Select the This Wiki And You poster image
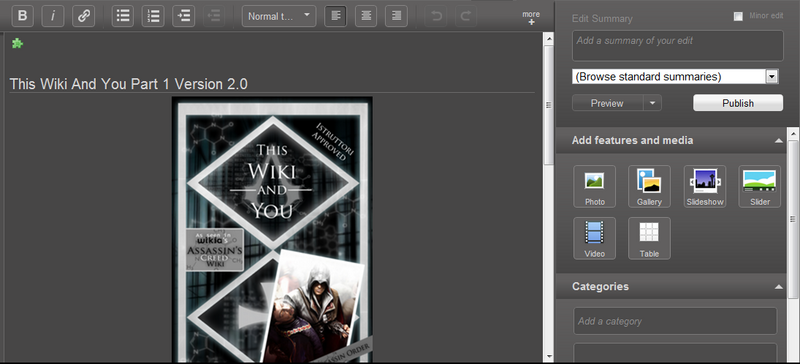The width and height of the screenshot is (800, 364). (272, 230)
